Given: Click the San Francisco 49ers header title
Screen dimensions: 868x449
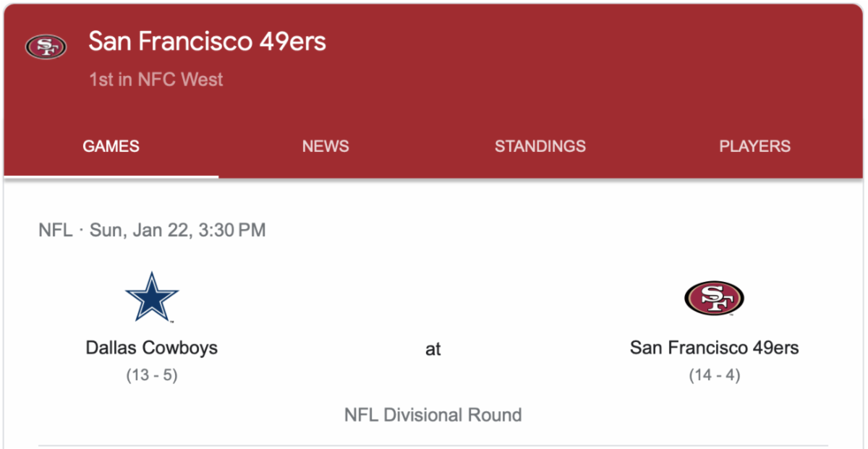Looking at the screenshot, I should pos(207,42).
